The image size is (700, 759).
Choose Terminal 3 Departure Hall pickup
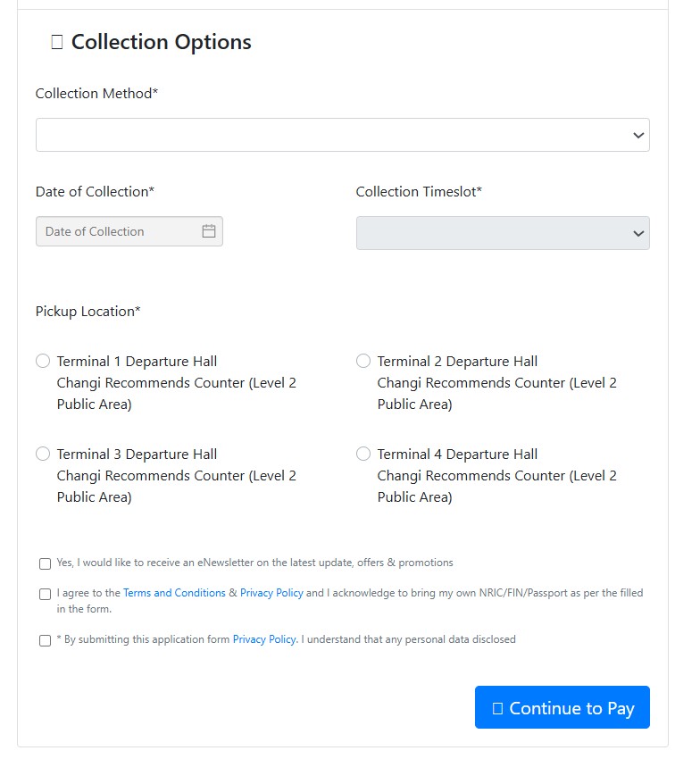pyautogui.click(x=43, y=454)
